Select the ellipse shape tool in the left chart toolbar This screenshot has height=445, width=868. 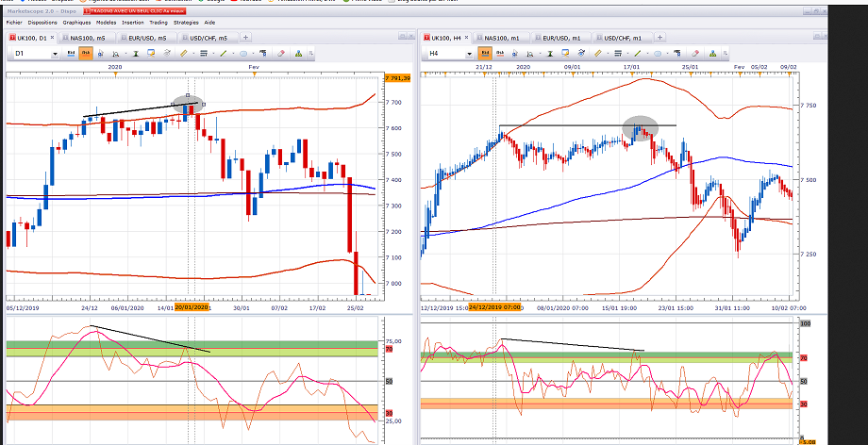coord(242,54)
